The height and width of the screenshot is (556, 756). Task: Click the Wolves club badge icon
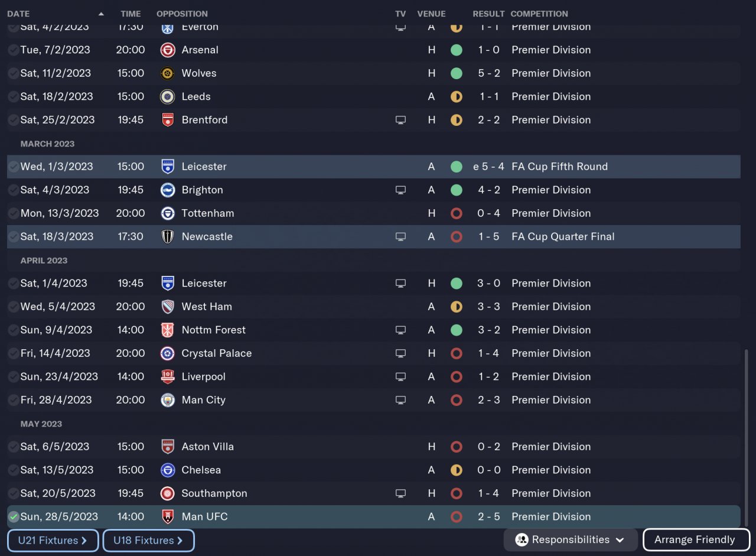168,73
